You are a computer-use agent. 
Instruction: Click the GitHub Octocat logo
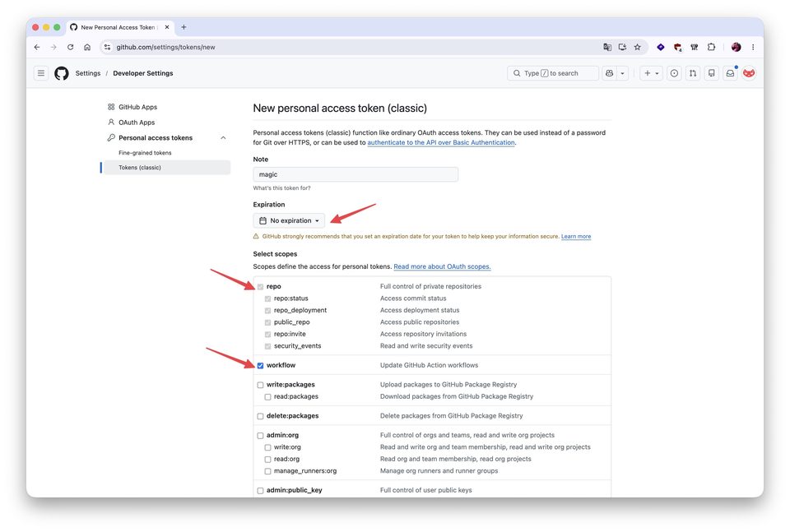click(x=62, y=73)
